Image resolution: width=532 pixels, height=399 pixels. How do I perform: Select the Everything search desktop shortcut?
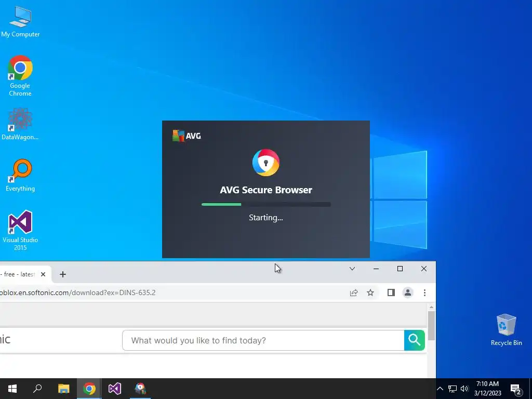point(20,176)
